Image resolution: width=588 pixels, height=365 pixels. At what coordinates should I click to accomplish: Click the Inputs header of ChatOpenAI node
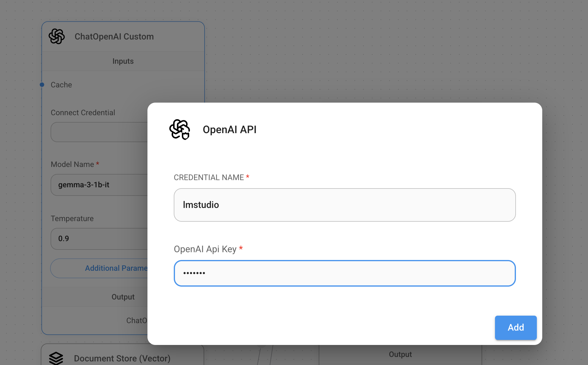(x=123, y=61)
